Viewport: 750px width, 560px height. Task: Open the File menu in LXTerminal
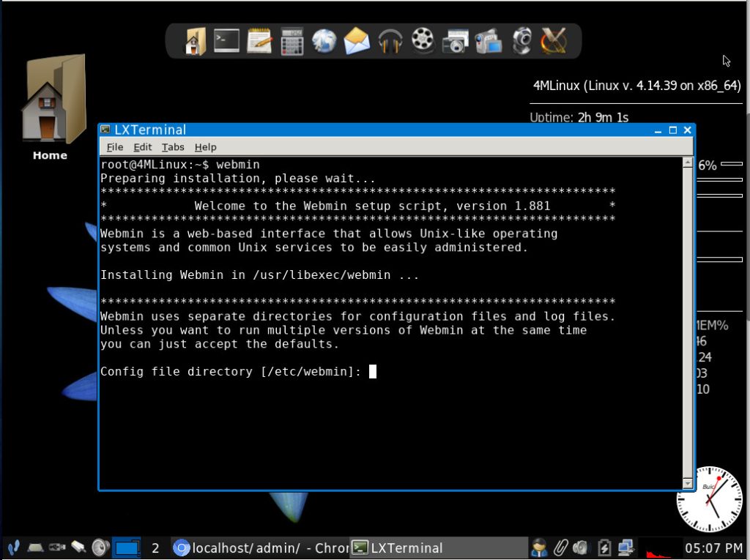point(115,147)
